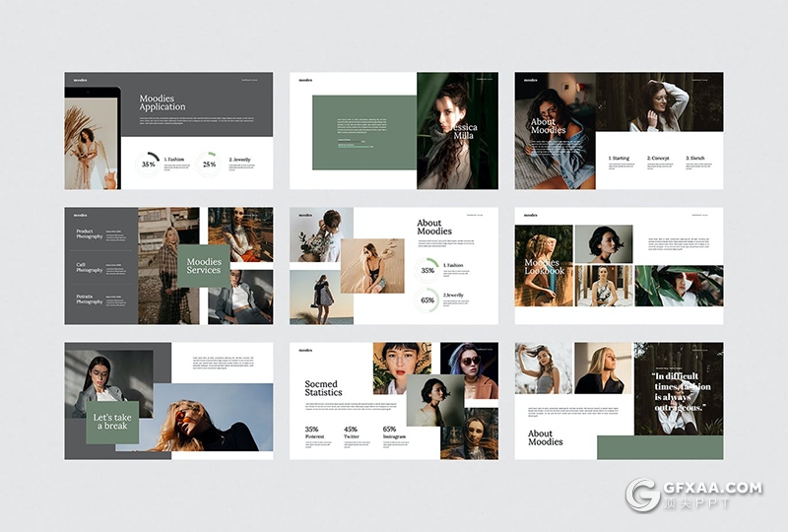The image size is (788, 532).
Task: Click the 35% circular chart beside Fashion
Action: (x=149, y=163)
